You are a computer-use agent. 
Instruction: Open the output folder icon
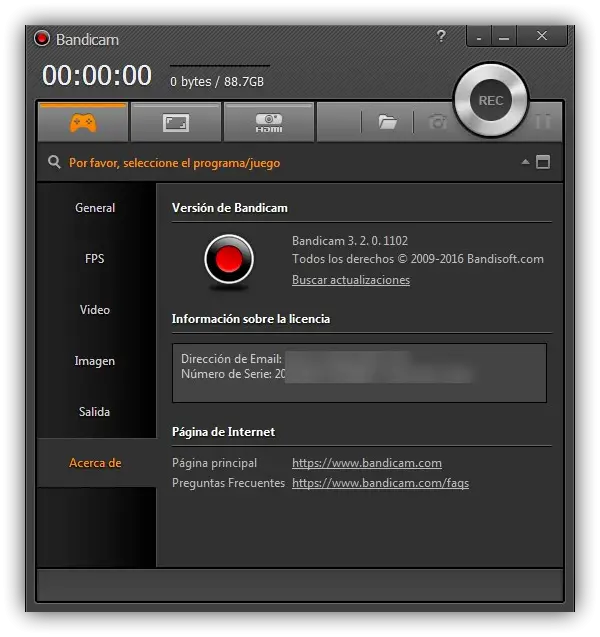(388, 121)
